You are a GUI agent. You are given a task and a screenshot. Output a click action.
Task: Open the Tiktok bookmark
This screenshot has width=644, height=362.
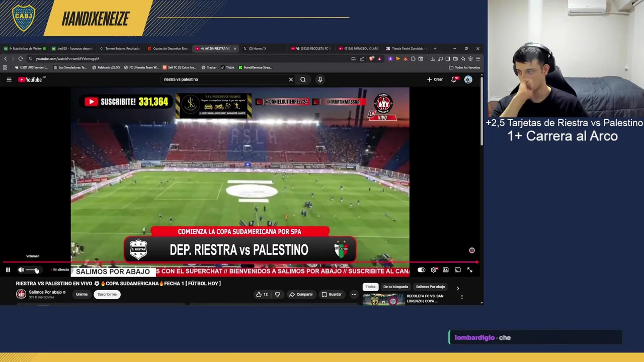(x=227, y=67)
